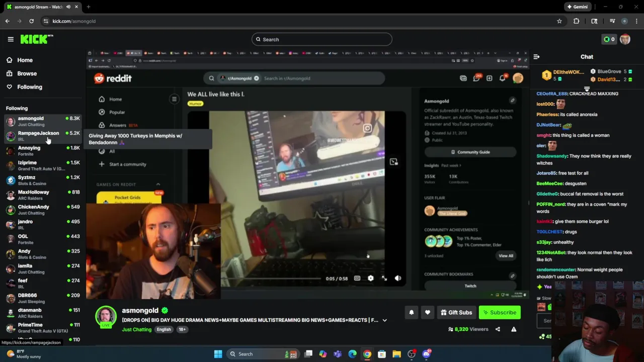Click the English language tag
This screenshot has height=362, width=644.
(x=164, y=329)
